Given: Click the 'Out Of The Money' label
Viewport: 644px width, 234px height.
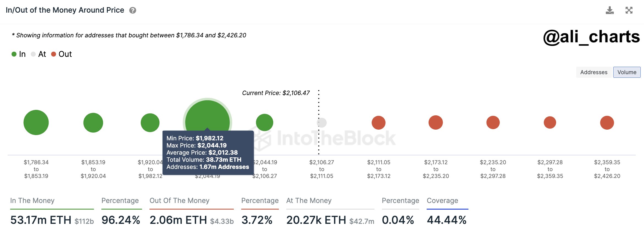Looking at the screenshot, I should (x=179, y=200).
